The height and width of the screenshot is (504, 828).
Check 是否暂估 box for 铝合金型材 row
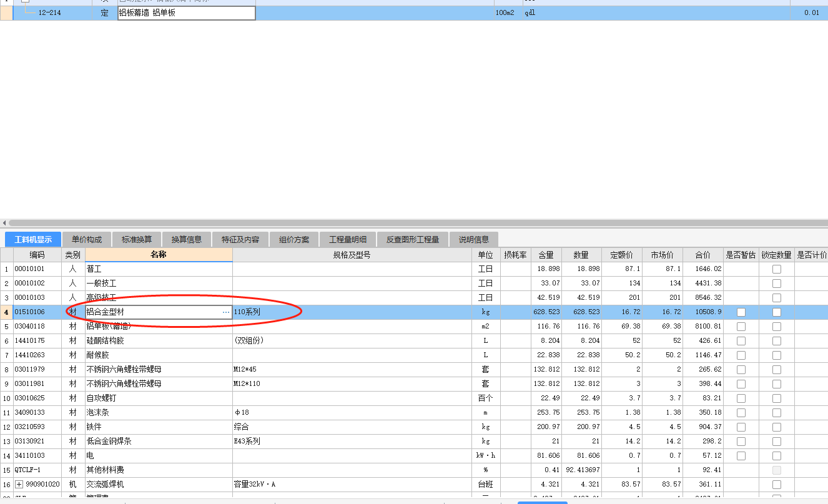click(x=741, y=312)
